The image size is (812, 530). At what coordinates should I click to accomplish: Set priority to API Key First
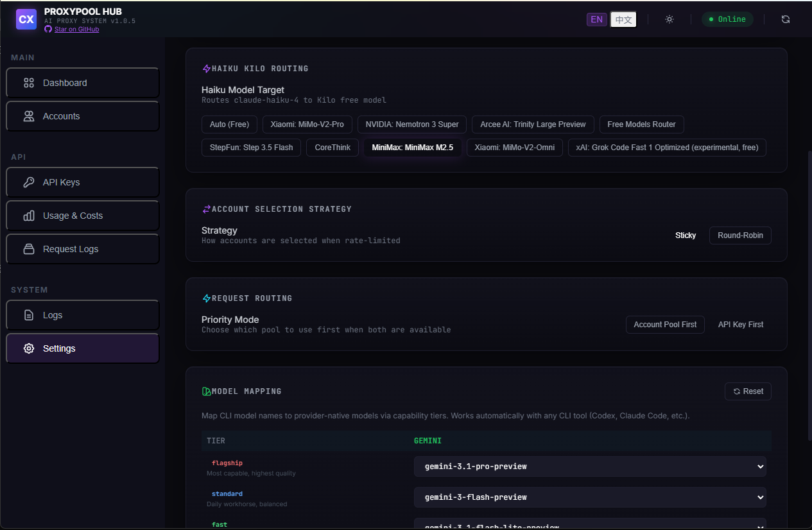741,325
